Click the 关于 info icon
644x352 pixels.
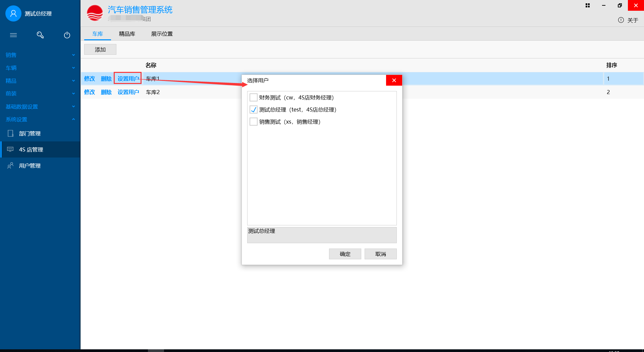621,20
